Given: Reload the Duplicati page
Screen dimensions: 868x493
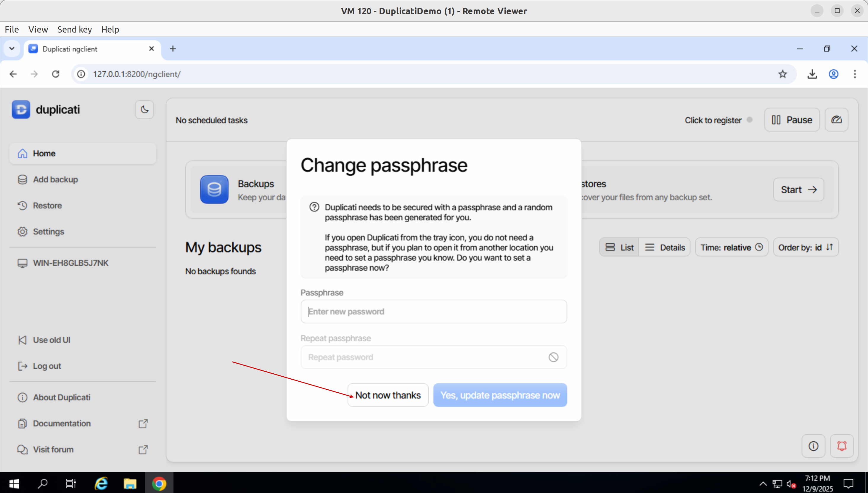Looking at the screenshot, I should click(56, 74).
